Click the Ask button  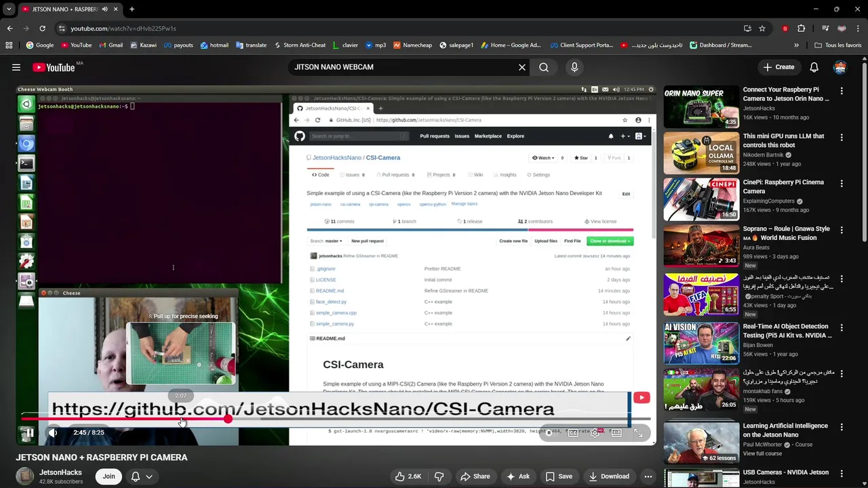coord(517,476)
